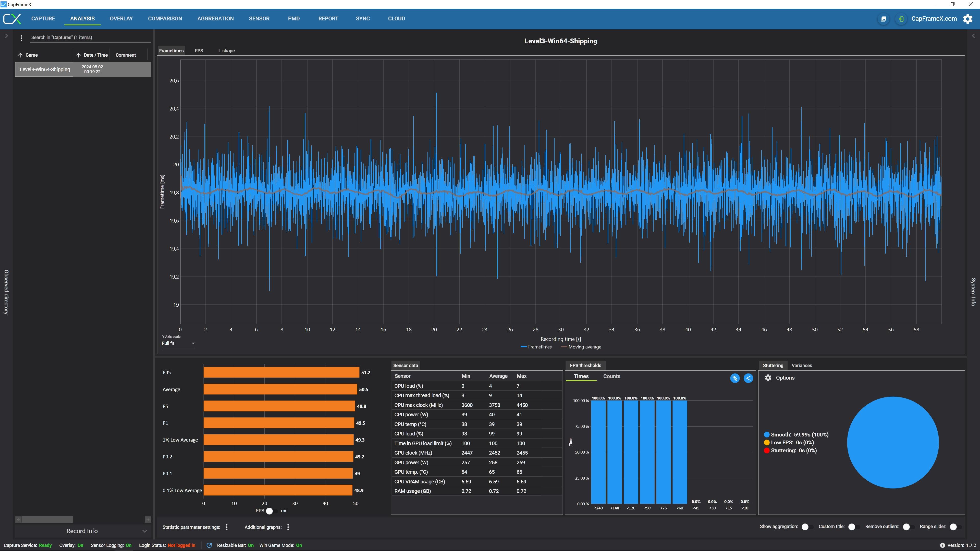Click the GPU load (%) sensor row
The width and height of the screenshot is (980, 551).
pyautogui.click(x=477, y=434)
